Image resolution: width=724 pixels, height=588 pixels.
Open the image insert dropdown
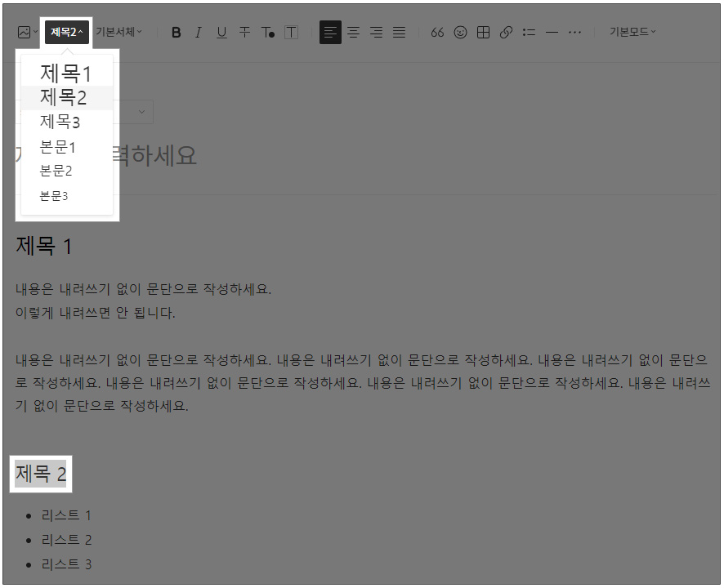coord(27,33)
